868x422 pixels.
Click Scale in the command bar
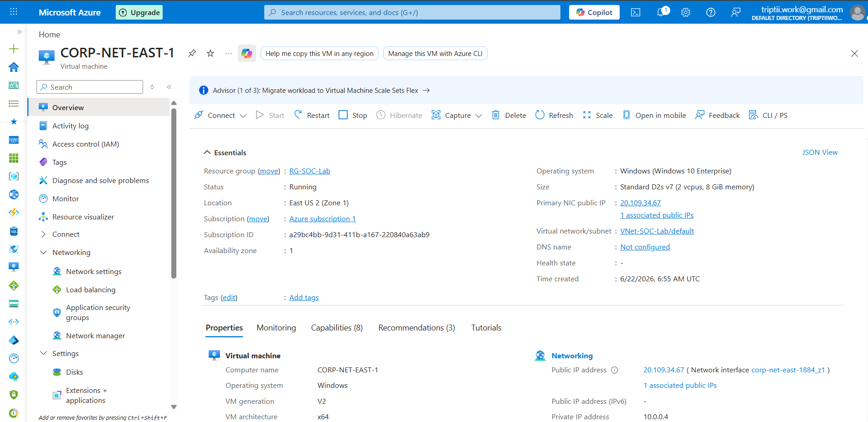pyautogui.click(x=598, y=115)
